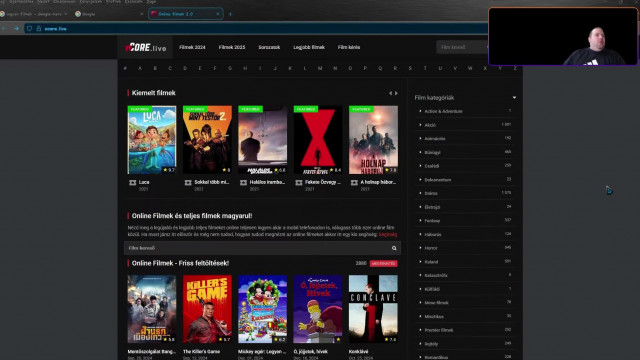Open the Legjobb filmek menu item
The width and height of the screenshot is (640, 360).
(x=309, y=47)
